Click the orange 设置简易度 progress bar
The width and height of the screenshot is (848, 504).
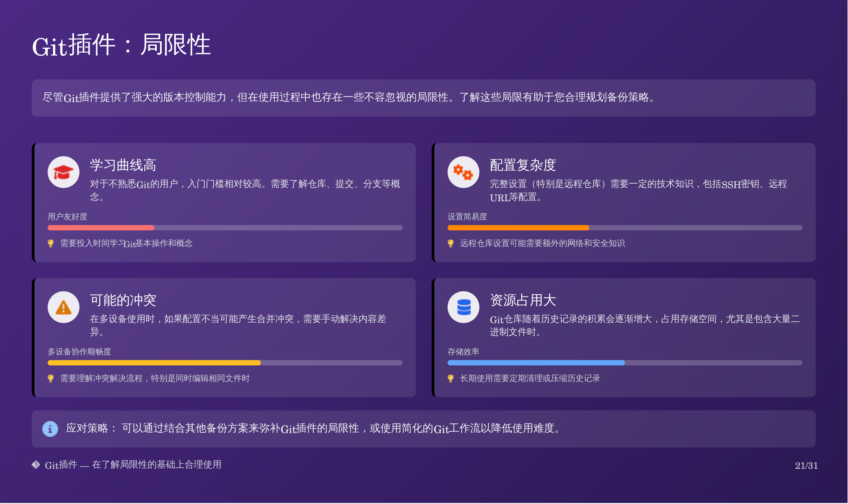pos(518,228)
